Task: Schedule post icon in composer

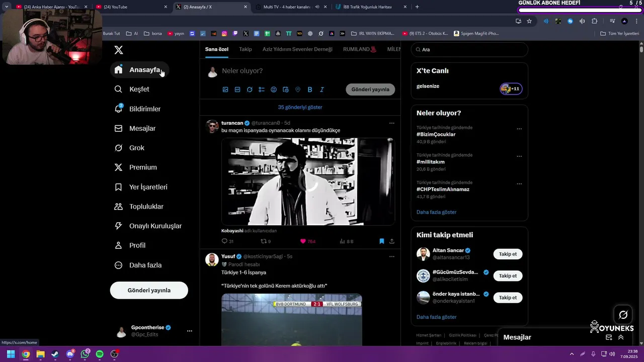Action: 286,89
